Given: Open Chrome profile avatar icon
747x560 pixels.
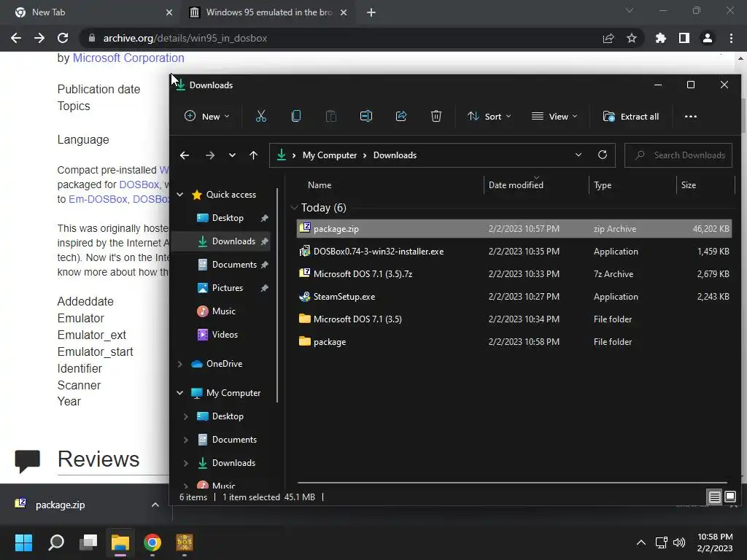Looking at the screenshot, I should click(708, 38).
